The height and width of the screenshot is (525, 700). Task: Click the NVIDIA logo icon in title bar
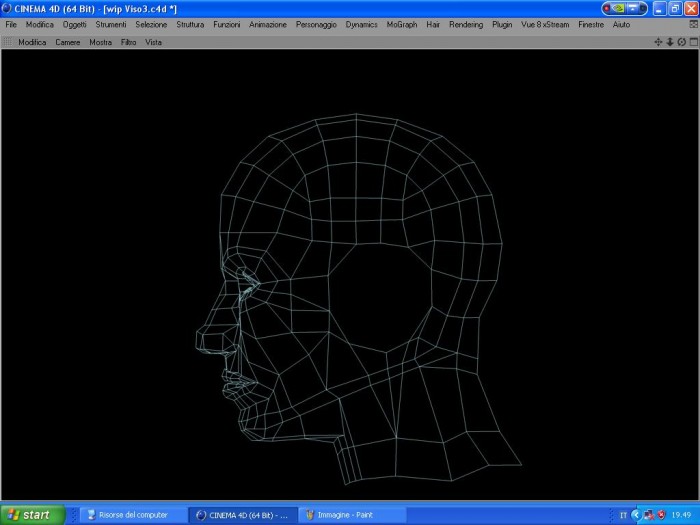(618, 8)
